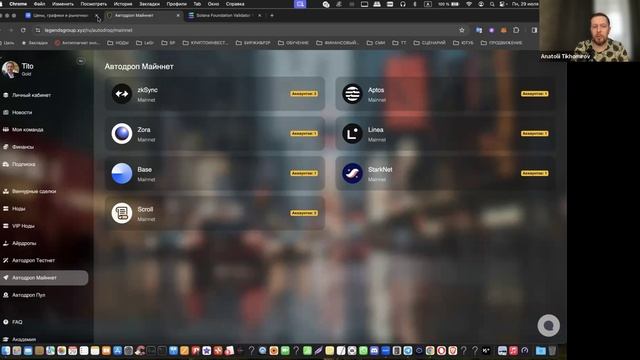Open the Профили menu

coord(176,4)
